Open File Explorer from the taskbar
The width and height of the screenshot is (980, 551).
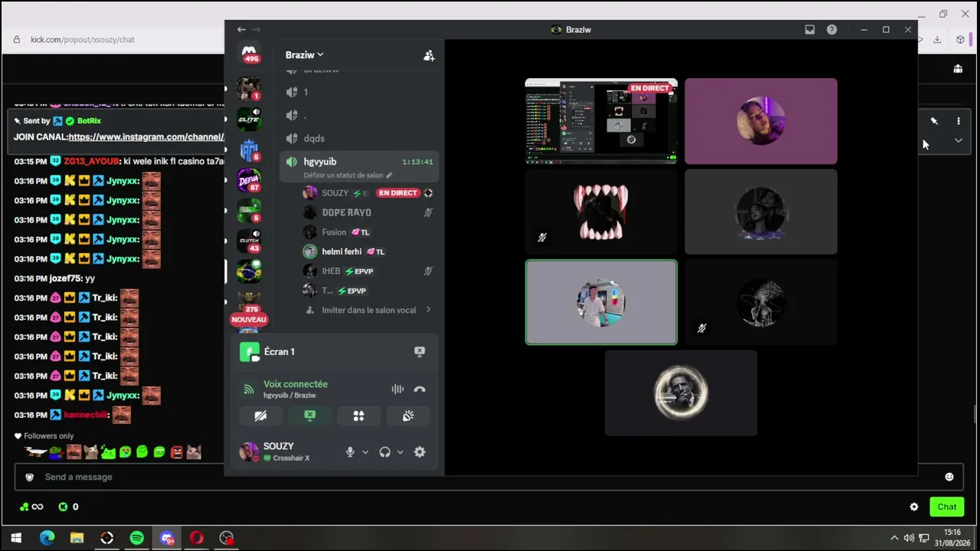(x=77, y=538)
